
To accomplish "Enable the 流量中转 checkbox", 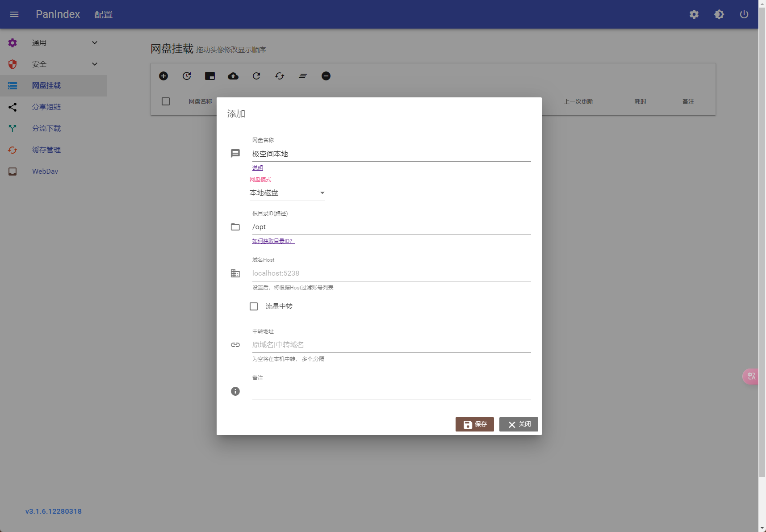I will (x=254, y=306).
